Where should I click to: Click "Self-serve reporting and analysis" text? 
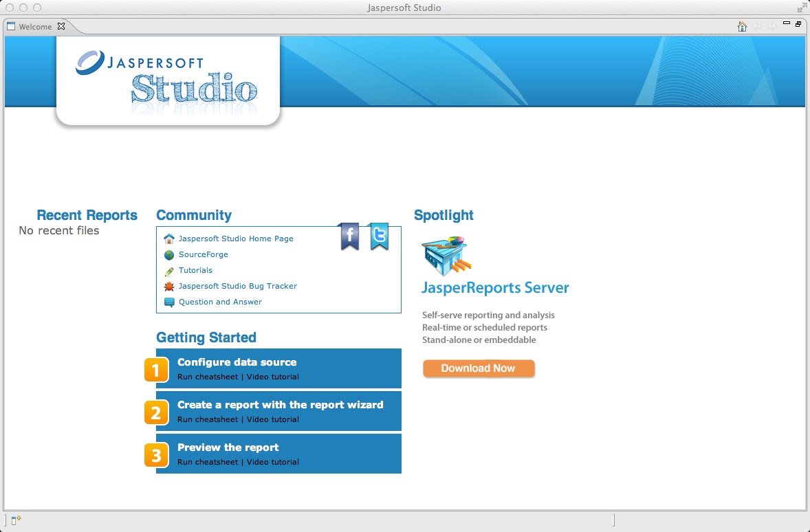(x=488, y=315)
